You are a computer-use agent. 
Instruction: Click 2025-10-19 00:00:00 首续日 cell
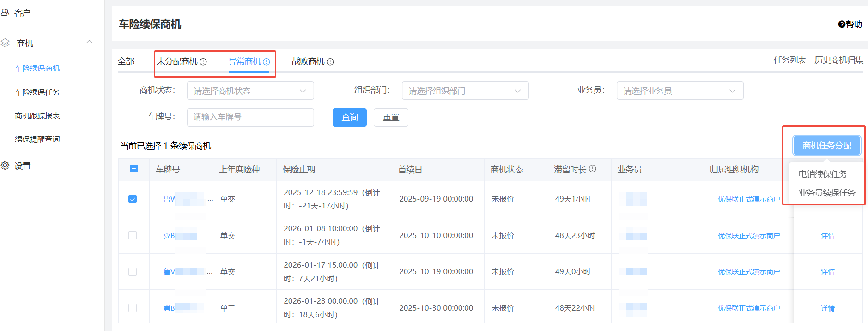pyautogui.click(x=436, y=272)
